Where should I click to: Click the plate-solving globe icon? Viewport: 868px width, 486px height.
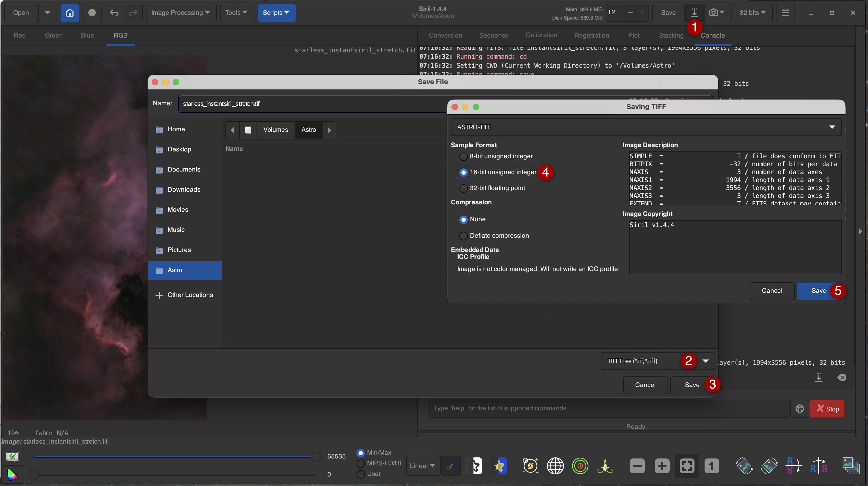click(x=555, y=466)
